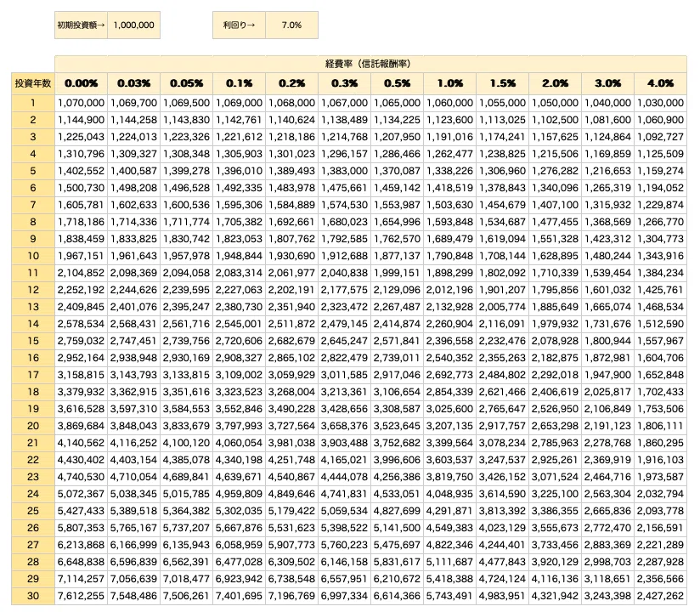
Task: Select cell with value 4,321,942
Action: pos(555,596)
